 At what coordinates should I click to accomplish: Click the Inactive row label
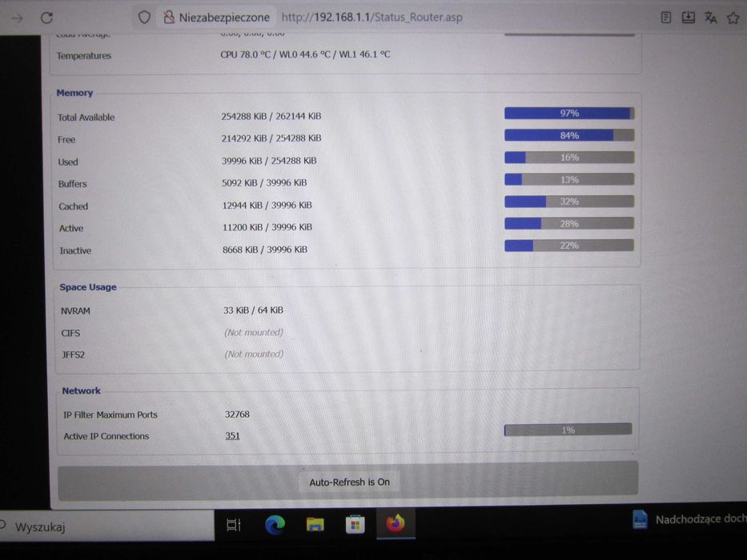point(75,250)
